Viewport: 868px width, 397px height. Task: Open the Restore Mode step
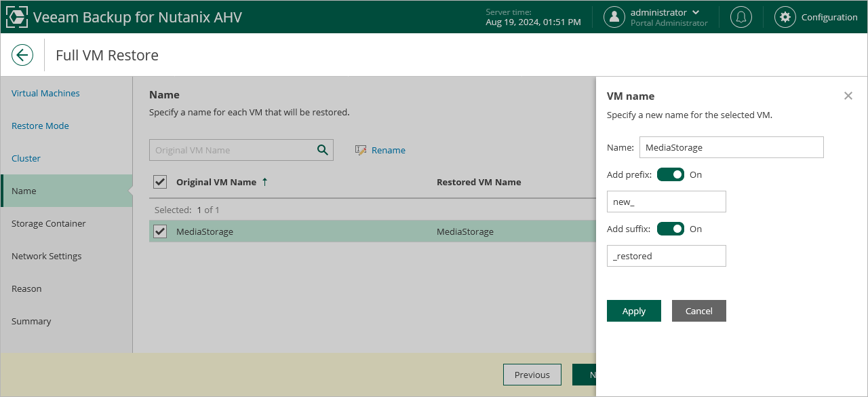(x=40, y=126)
